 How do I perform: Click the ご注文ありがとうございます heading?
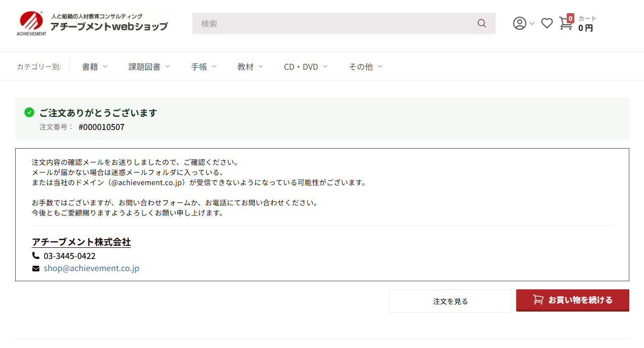[x=98, y=112]
